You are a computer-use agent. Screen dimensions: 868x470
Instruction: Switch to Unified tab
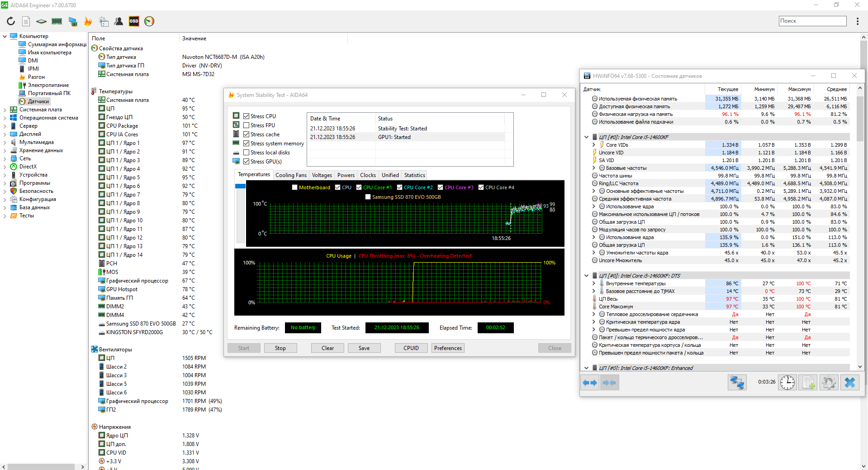(x=390, y=175)
